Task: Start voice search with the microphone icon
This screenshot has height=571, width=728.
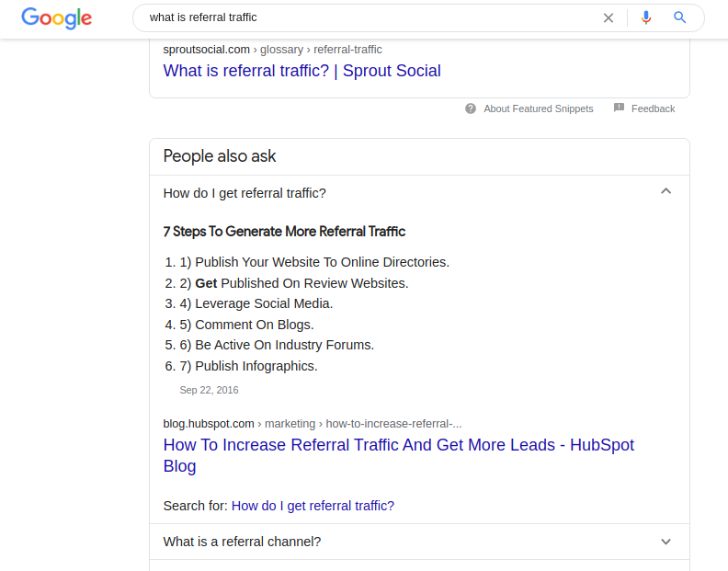Action: (646, 17)
